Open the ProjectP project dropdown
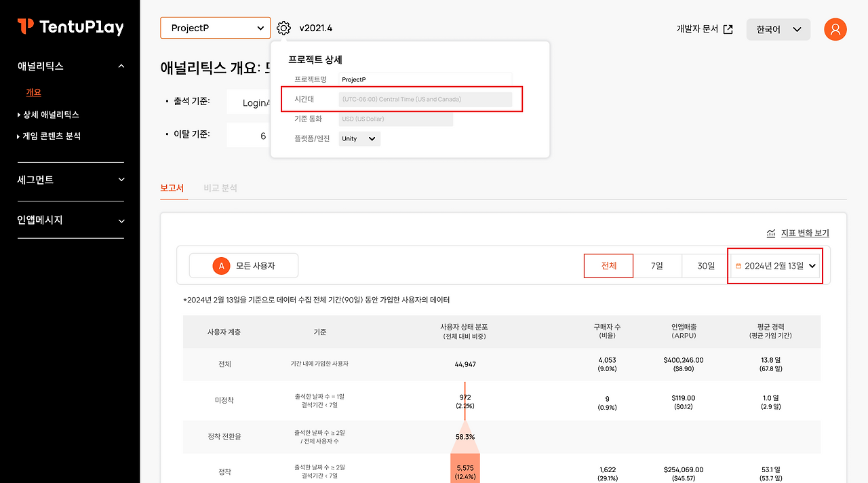Image resolution: width=868 pixels, height=483 pixels. click(x=215, y=28)
